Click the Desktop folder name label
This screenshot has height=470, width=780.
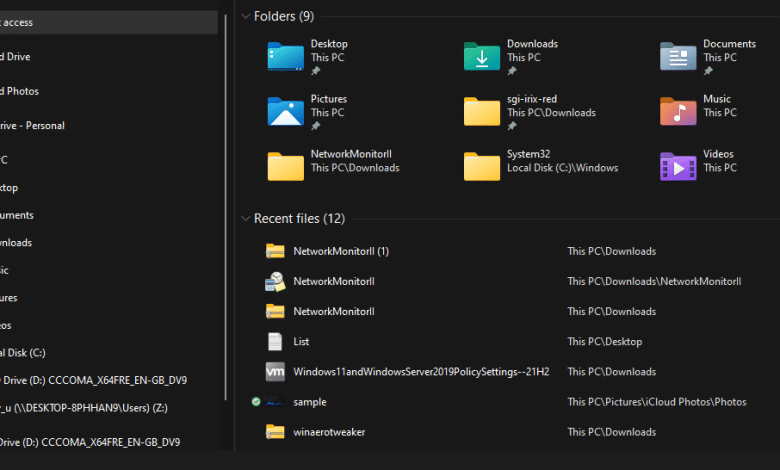[329, 44]
